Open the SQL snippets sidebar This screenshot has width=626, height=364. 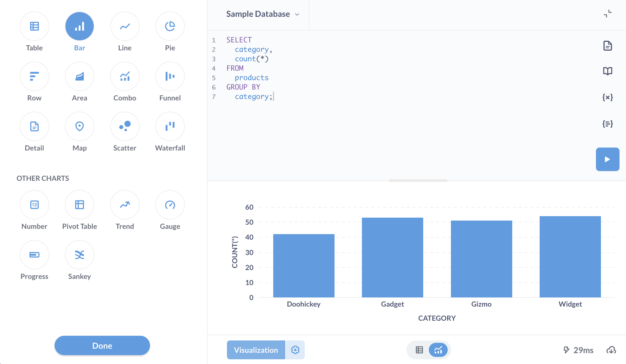[x=607, y=124]
